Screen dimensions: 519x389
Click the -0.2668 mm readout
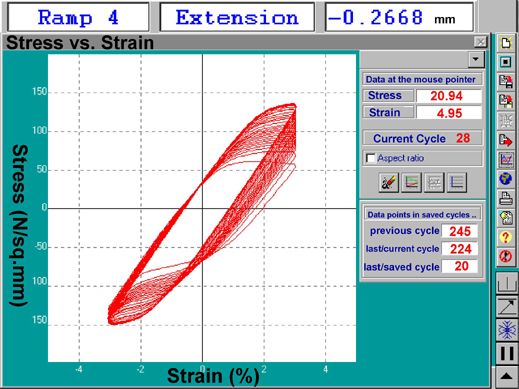click(x=399, y=17)
